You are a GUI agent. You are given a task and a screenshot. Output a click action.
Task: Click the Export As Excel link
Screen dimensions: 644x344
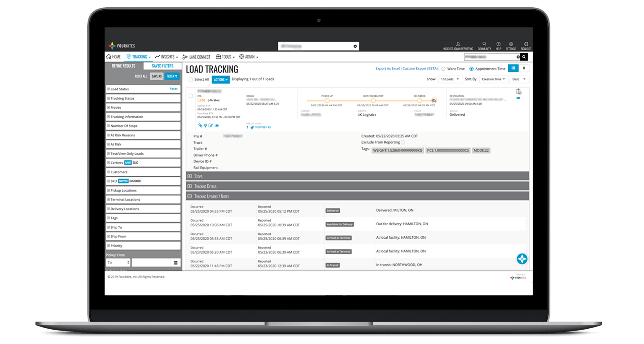pos(387,69)
